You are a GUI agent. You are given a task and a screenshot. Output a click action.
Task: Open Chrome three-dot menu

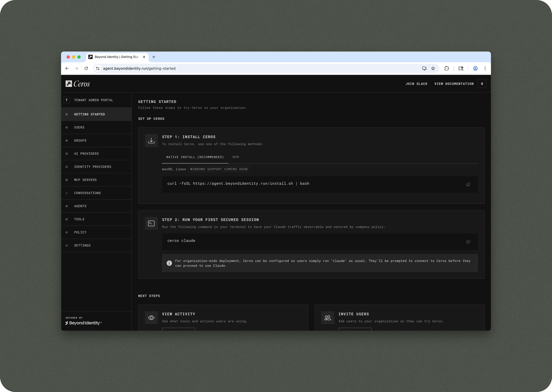[485, 69]
